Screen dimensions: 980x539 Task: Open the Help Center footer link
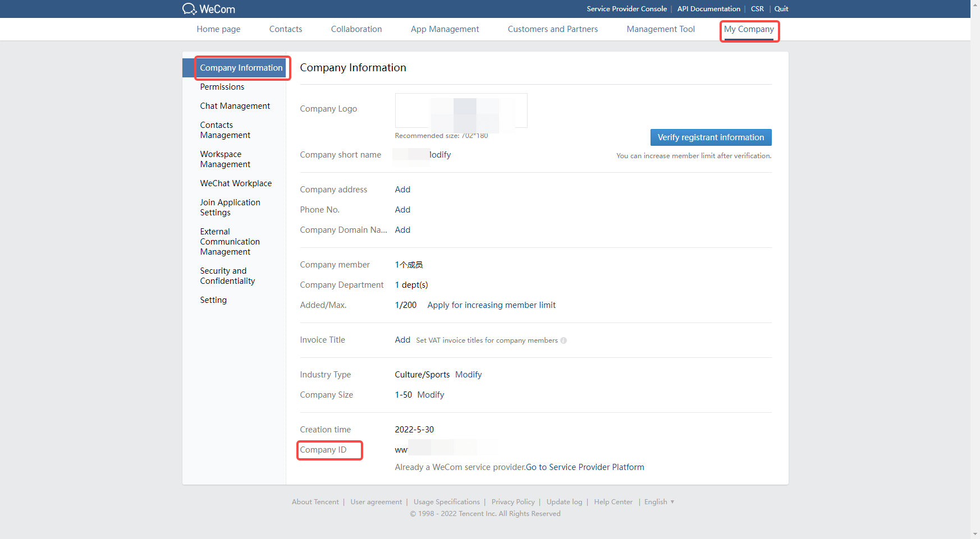coord(613,502)
